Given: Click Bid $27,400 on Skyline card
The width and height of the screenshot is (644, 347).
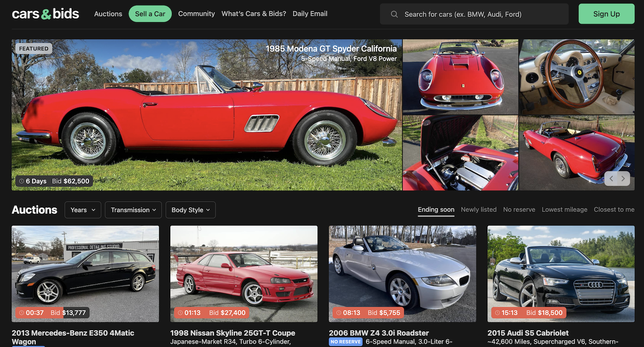Looking at the screenshot, I should click(x=227, y=313).
